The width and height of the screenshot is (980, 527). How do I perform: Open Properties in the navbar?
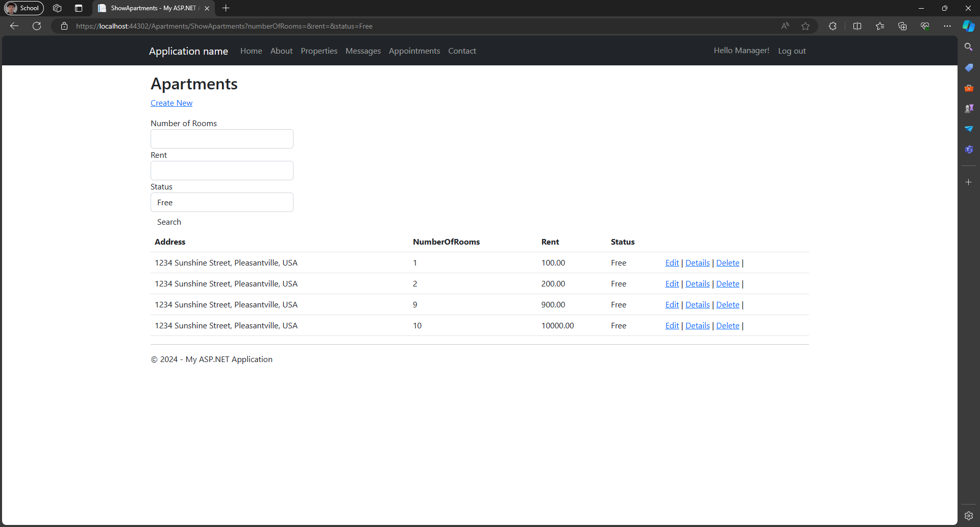click(319, 51)
